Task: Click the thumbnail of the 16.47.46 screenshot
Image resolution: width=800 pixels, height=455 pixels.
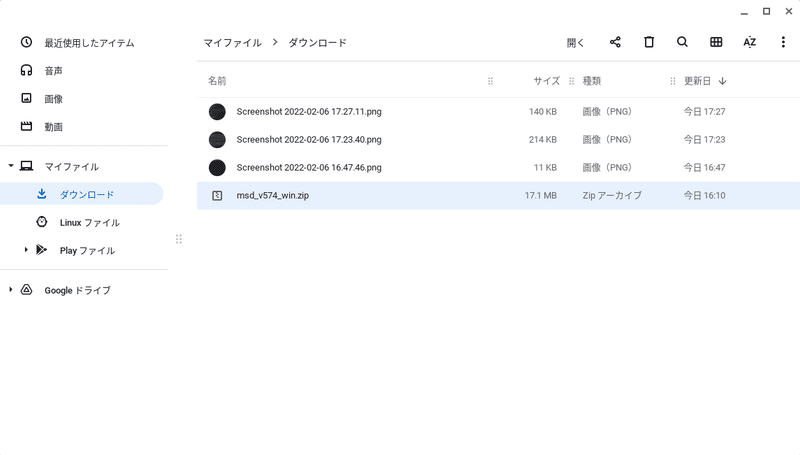Action: pyautogui.click(x=217, y=168)
